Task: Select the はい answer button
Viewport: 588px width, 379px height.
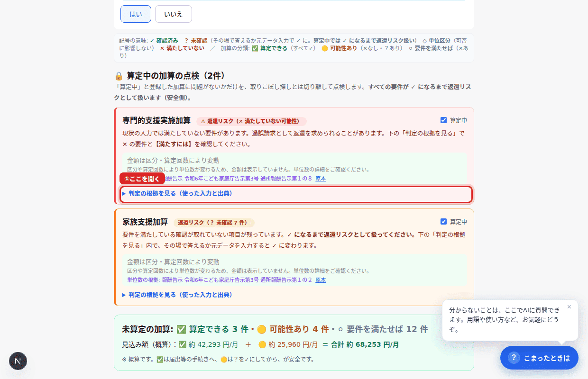Action: click(136, 14)
